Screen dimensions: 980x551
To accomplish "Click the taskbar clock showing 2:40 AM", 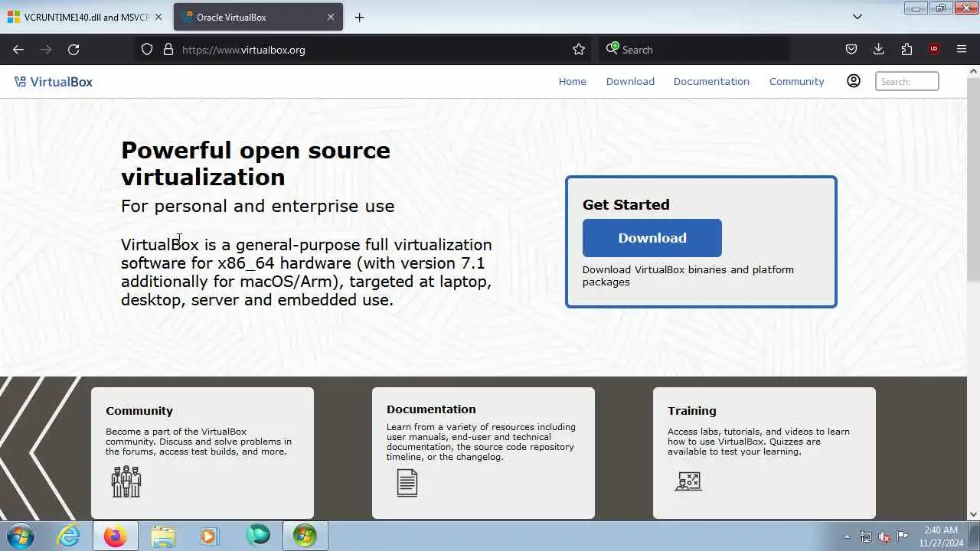I will (940, 536).
